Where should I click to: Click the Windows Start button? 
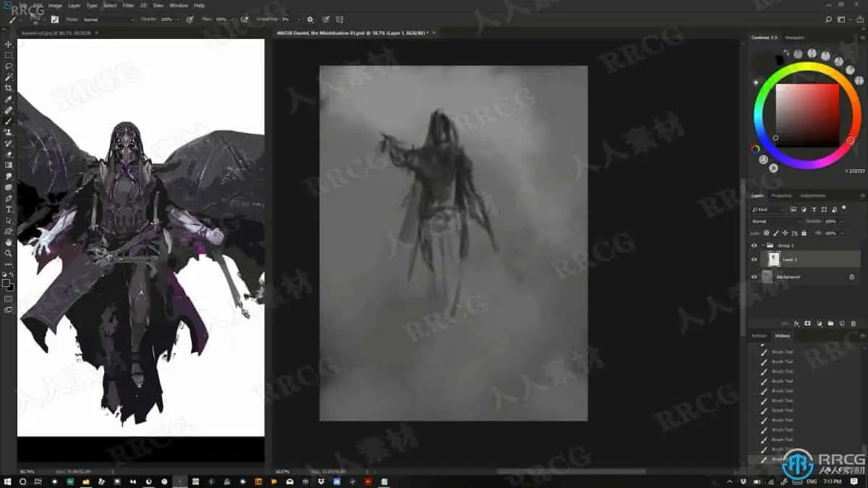8,481
